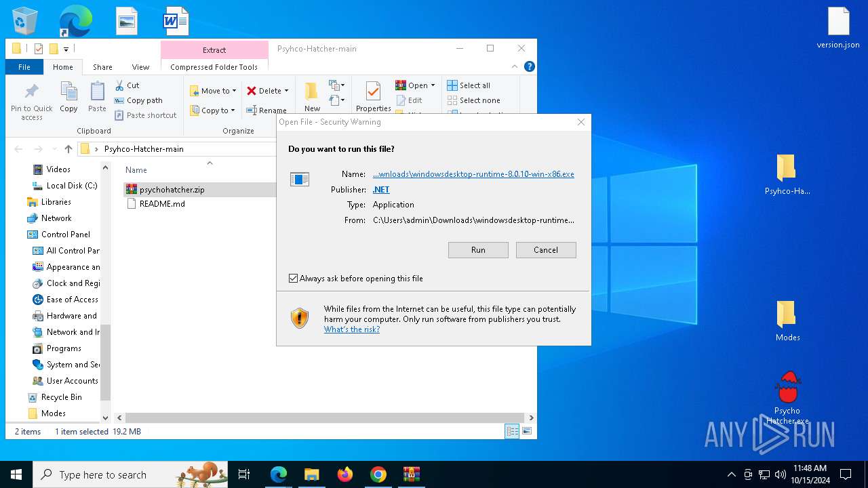Select Control Panel in the tree
868x488 pixels.
click(65, 235)
